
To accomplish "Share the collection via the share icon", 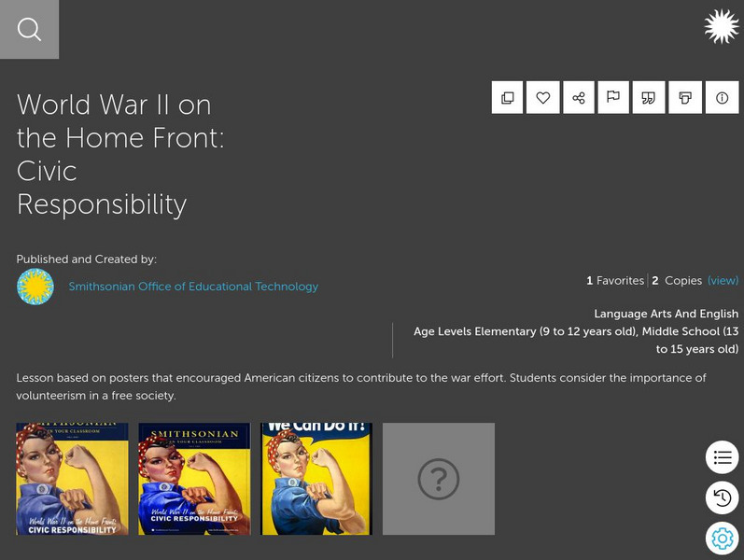I will click(579, 97).
